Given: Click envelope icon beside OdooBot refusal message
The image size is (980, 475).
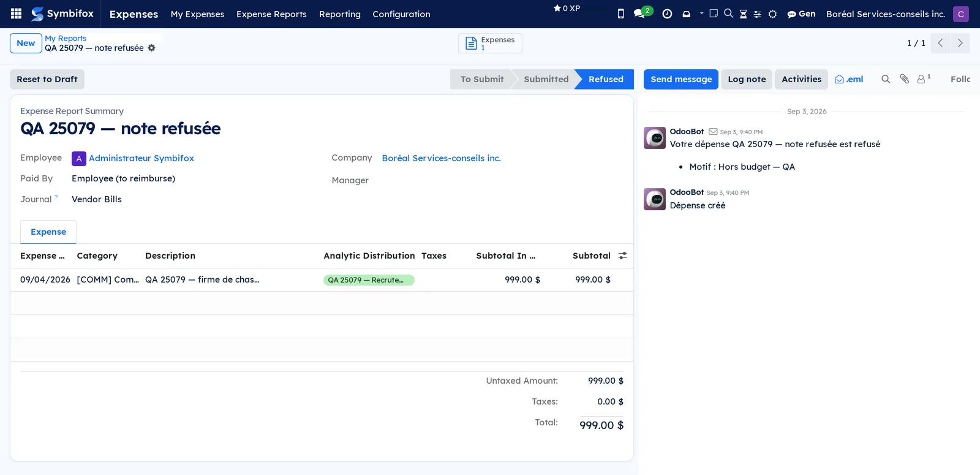Looking at the screenshot, I should click(713, 131).
